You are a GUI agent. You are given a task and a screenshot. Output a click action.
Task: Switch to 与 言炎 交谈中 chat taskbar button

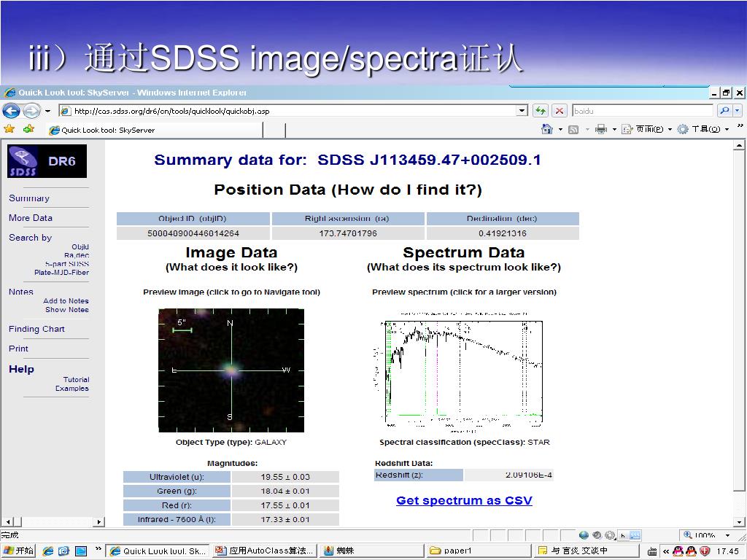[x=587, y=551]
